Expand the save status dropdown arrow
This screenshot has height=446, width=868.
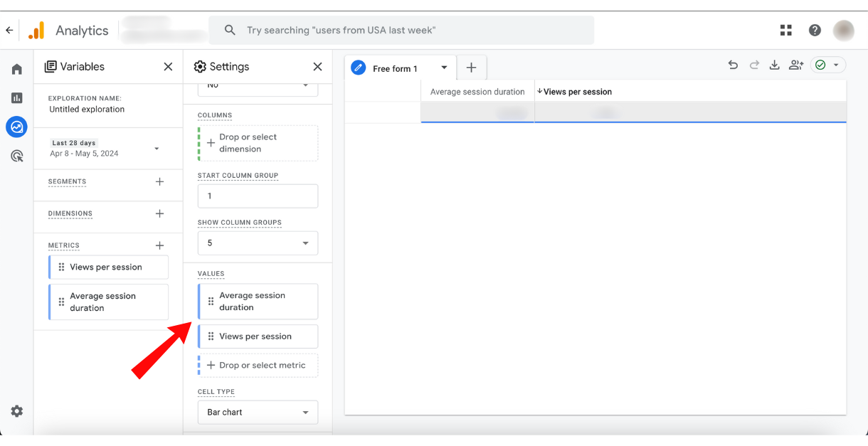(837, 64)
